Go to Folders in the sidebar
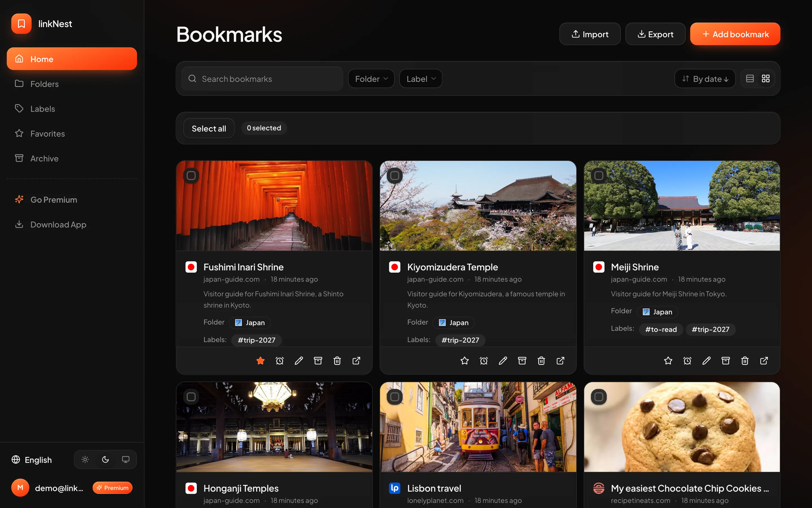This screenshot has width=812, height=508. (72, 84)
